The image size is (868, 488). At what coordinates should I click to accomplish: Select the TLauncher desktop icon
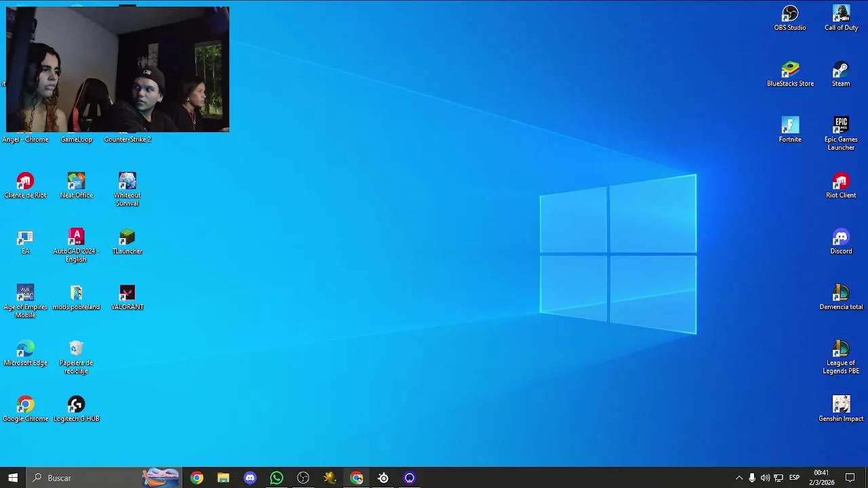(127, 241)
